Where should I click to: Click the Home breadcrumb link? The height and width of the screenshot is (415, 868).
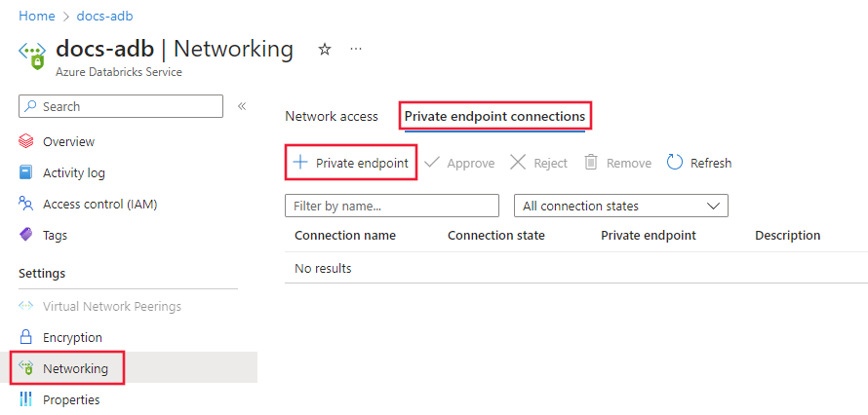pyautogui.click(x=37, y=18)
